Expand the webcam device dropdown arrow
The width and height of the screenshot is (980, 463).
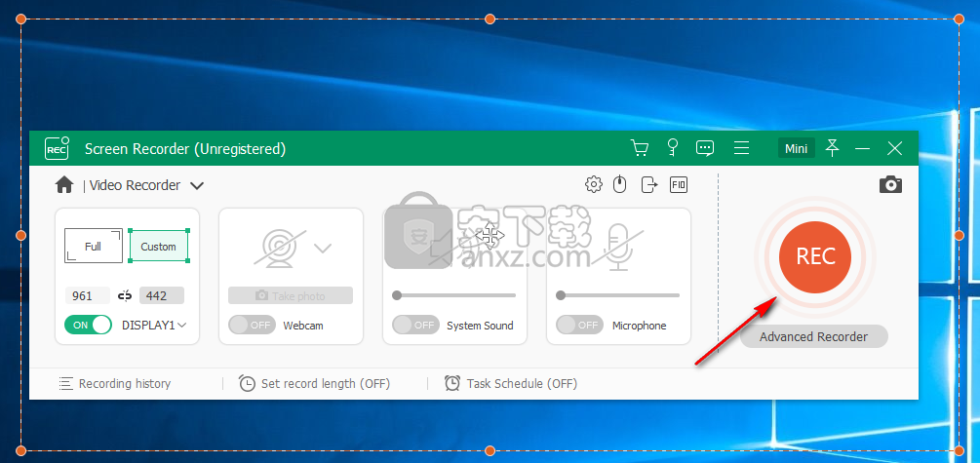coord(323,249)
